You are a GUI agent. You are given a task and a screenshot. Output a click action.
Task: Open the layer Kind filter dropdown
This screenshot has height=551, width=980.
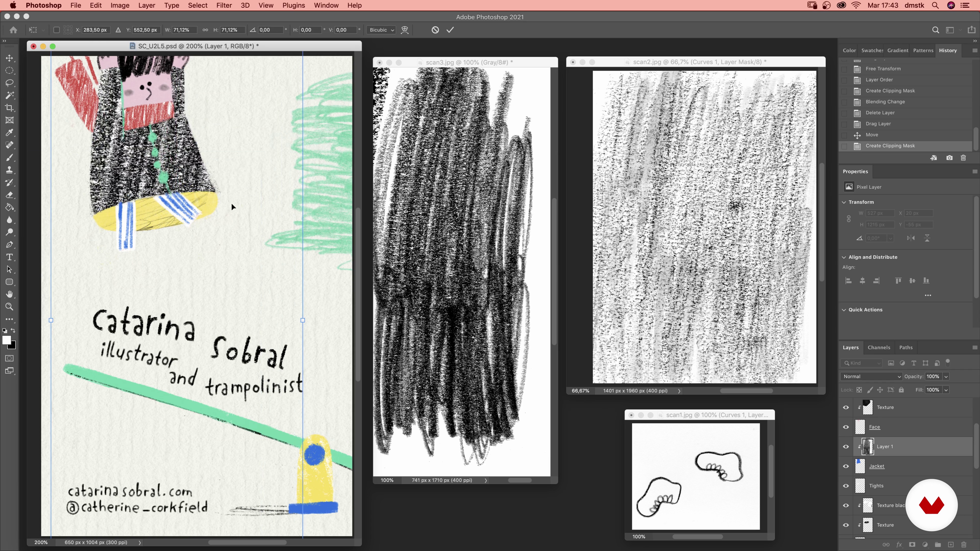[x=862, y=363]
